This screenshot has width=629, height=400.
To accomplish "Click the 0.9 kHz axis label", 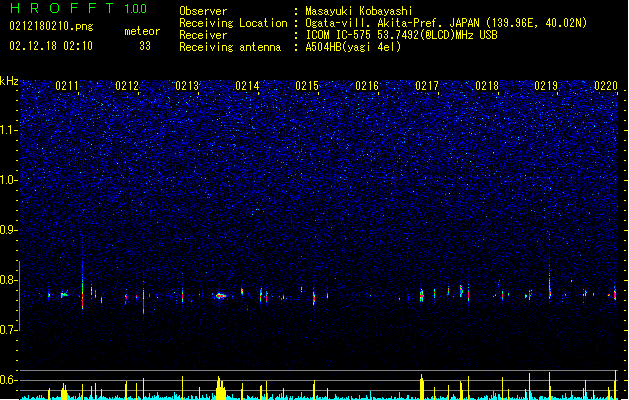I will click(9, 230).
